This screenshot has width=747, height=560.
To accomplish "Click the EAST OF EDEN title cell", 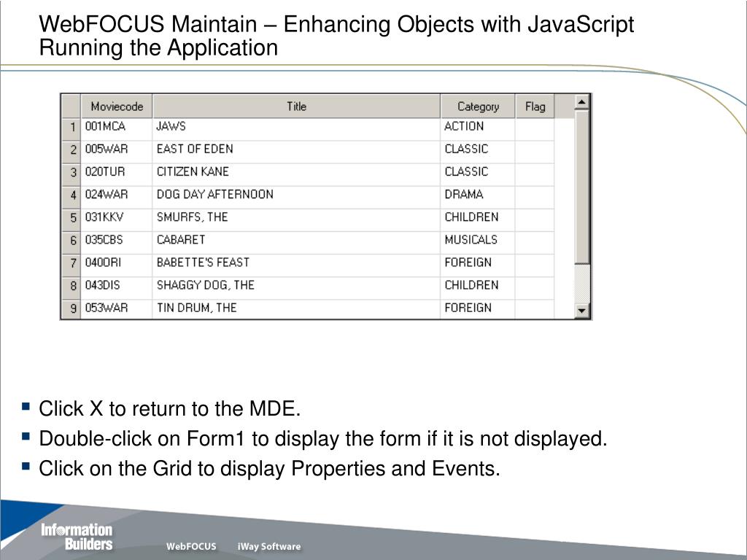I will 296,152.
